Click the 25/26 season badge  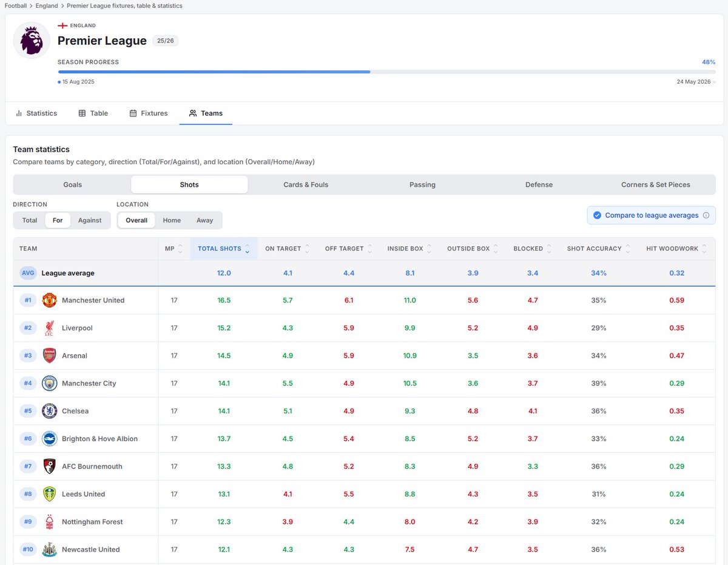(x=165, y=41)
